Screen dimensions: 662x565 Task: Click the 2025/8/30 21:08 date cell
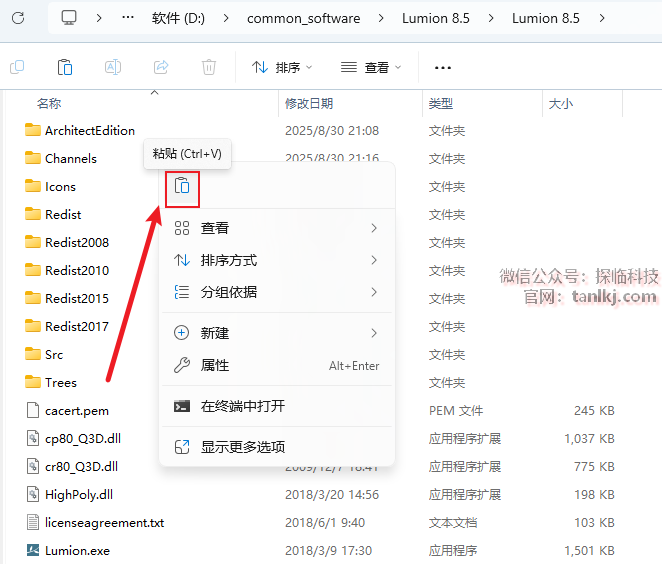click(332, 130)
